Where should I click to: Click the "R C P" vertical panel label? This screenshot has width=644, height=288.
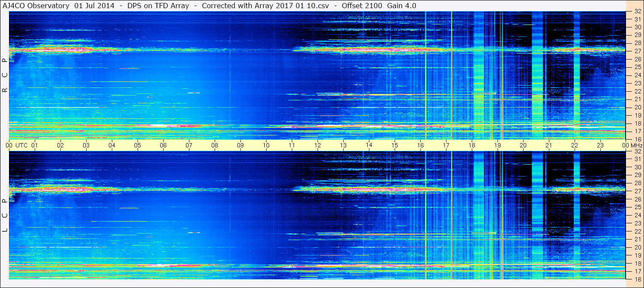tap(5, 75)
